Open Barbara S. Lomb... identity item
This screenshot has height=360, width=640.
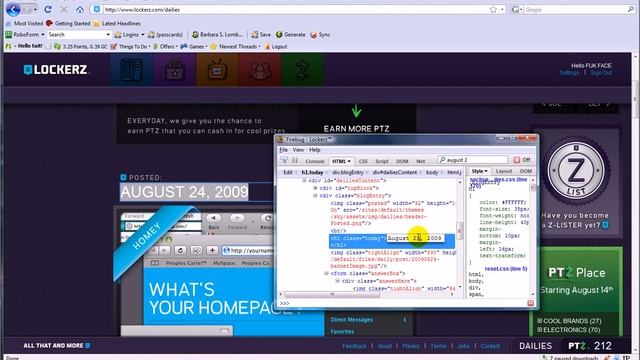[217, 35]
